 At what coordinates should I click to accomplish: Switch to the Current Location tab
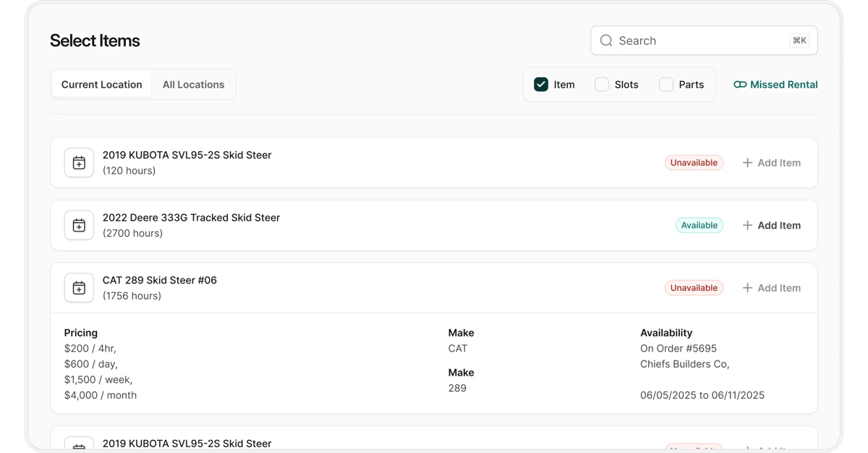(102, 85)
